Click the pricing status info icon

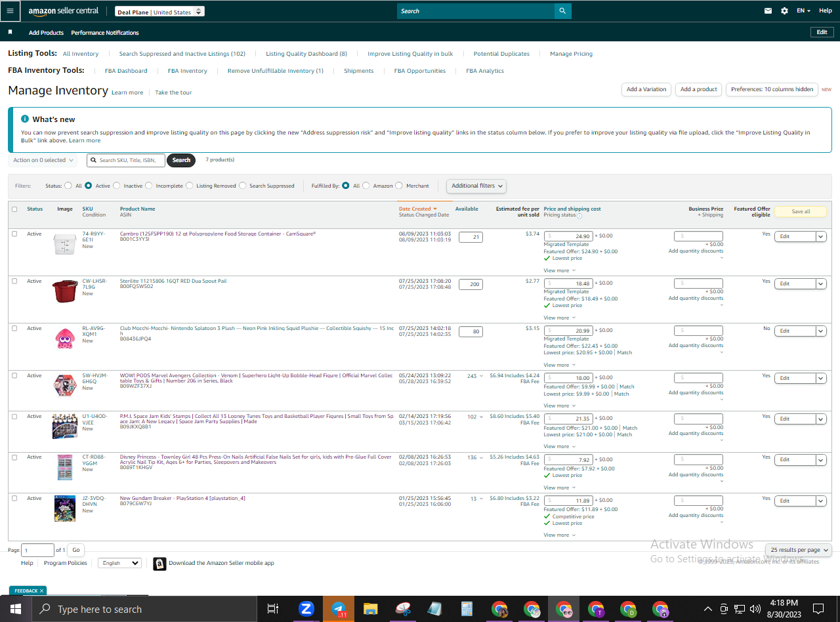click(x=579, y=216)
